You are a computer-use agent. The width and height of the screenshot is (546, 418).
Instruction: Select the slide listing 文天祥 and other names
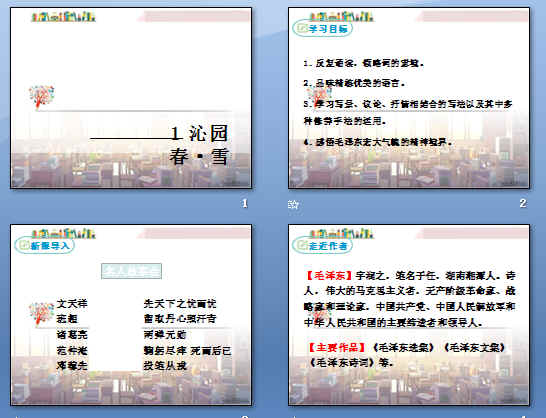[131, 315]
